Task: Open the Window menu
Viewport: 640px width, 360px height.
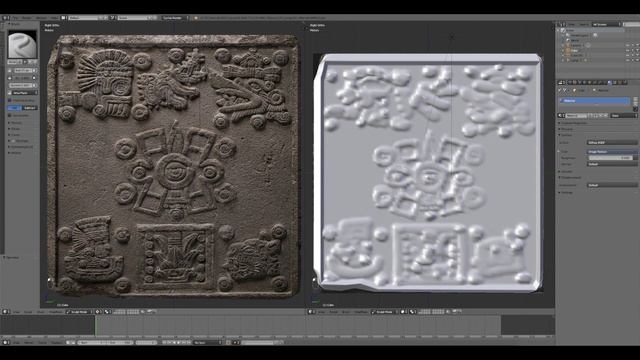Action: (x=41, y=18)
